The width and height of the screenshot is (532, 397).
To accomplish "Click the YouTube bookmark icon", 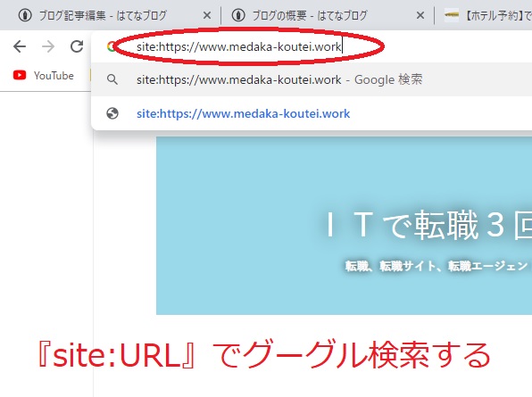I will click(x=20, y=75).
